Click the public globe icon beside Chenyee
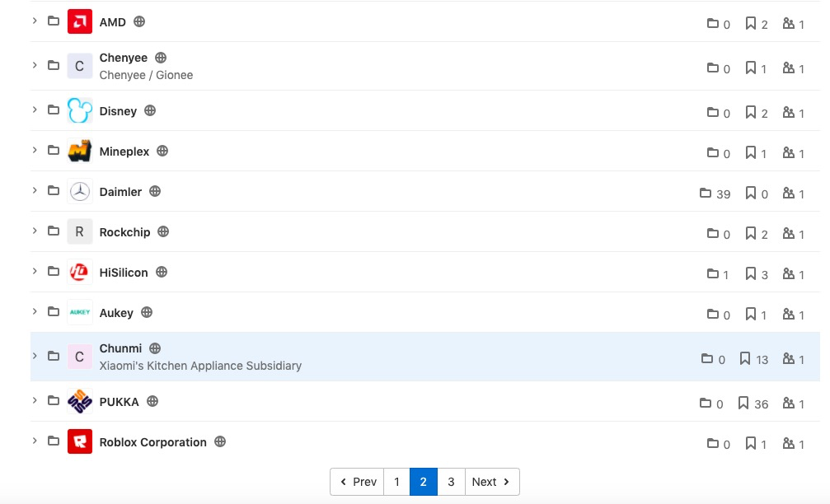Screen dimensions: 830x504 (161, 58)
